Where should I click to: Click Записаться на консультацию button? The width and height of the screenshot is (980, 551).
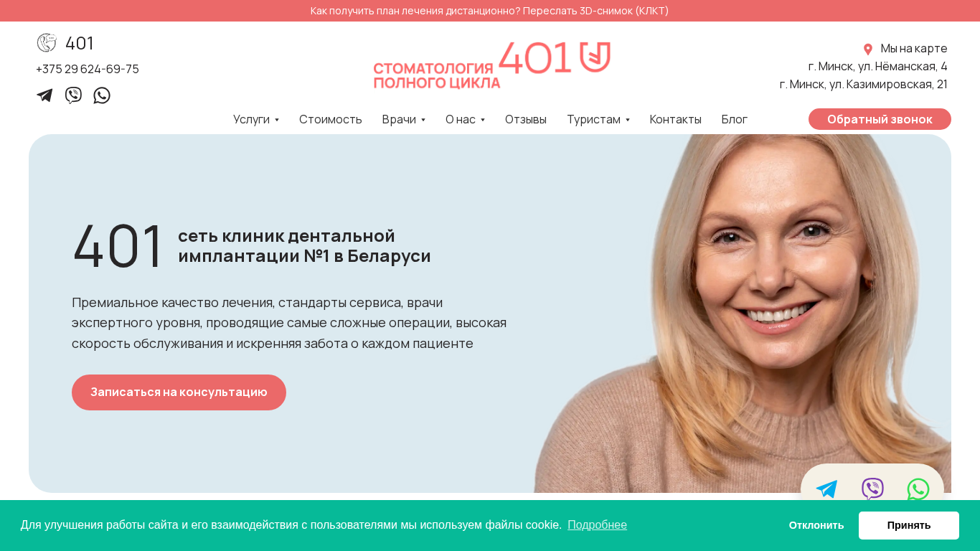[179, 392]
